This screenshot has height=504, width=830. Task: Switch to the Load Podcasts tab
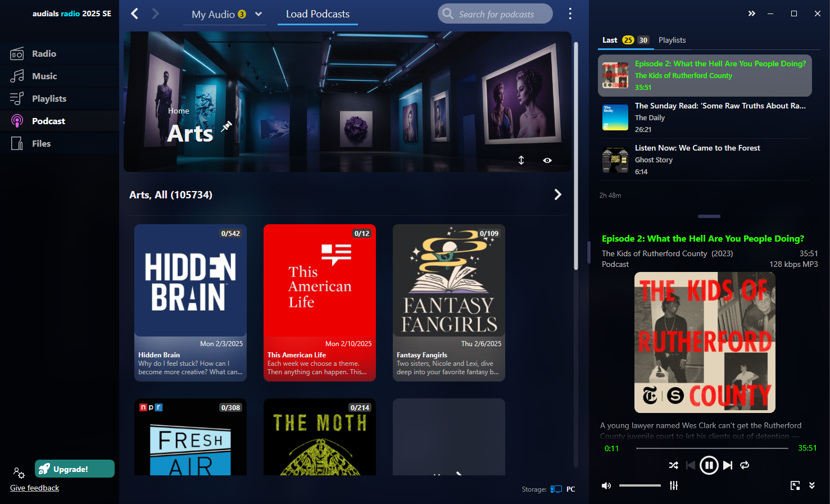coord(318,14)
